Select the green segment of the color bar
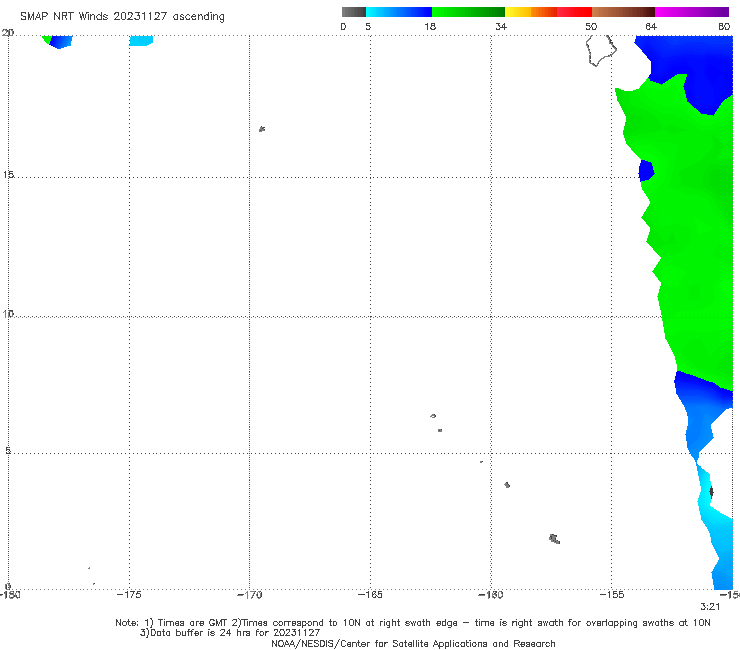The image size is (740, 650). (x=468, y=12)
